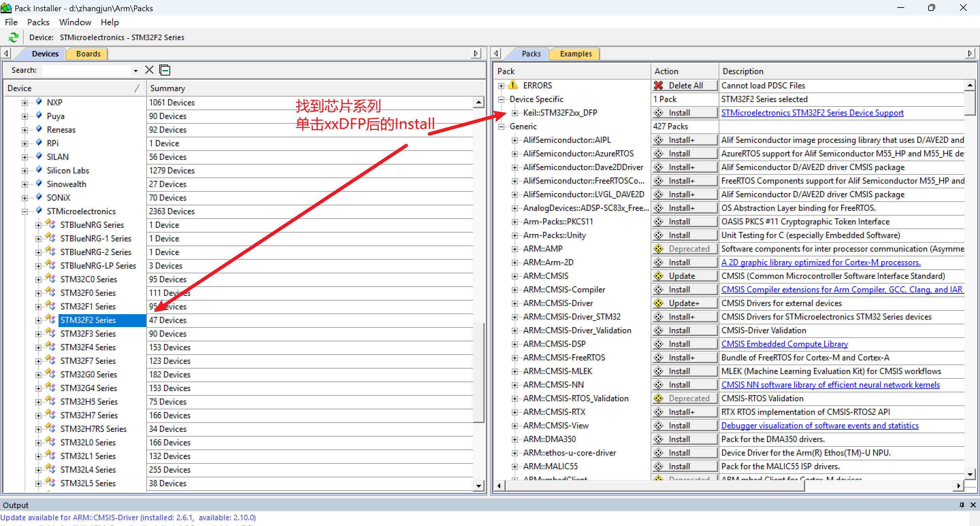The width and height of the screenshot is (980, 526).
Task: Click the ERRORS warning triangle icon
Action: click(x=513, y=85)
